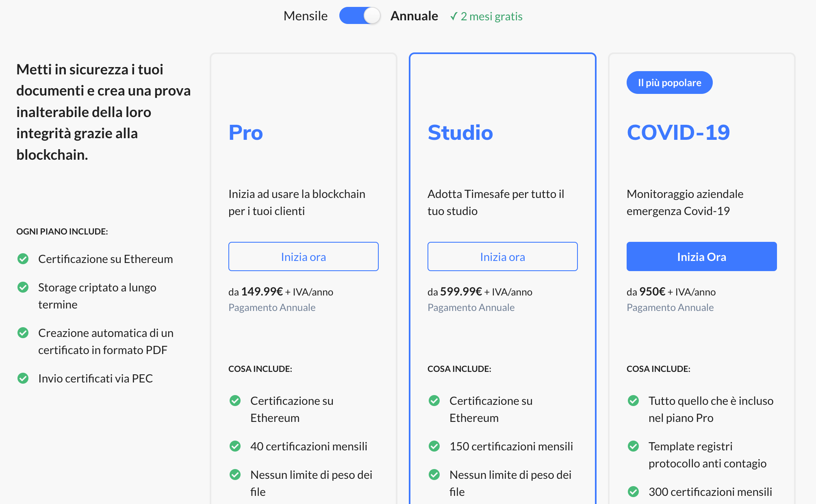Viewport: 816px width, 504px height.
Task: Toggle the Mensile/Annuale billing switch
Action: point(360,16)
